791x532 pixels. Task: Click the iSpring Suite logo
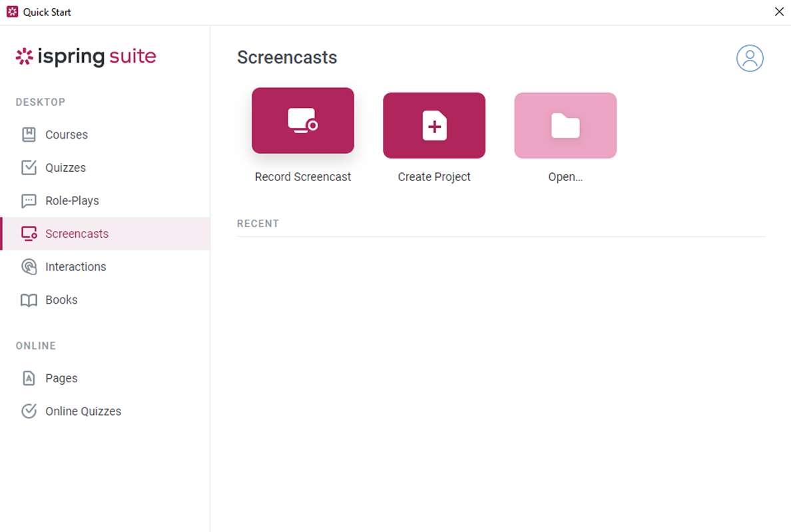(86, 57)
